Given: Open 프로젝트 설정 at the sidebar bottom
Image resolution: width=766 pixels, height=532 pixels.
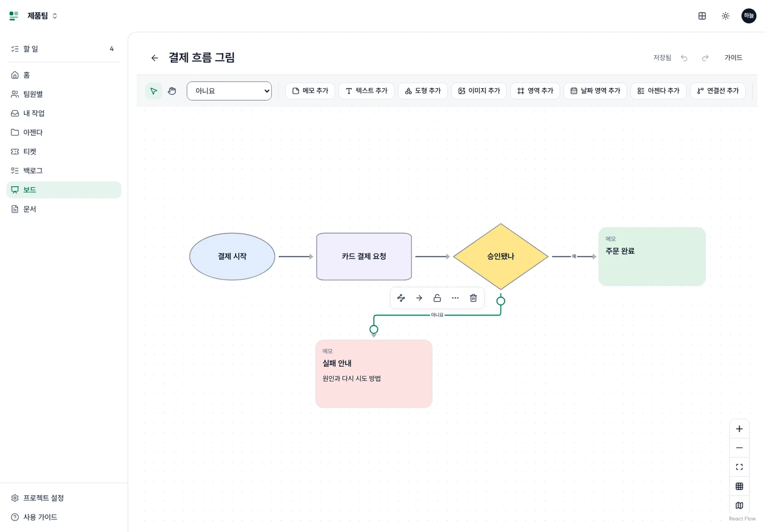Looking at the screenshot, I should 63,498.
